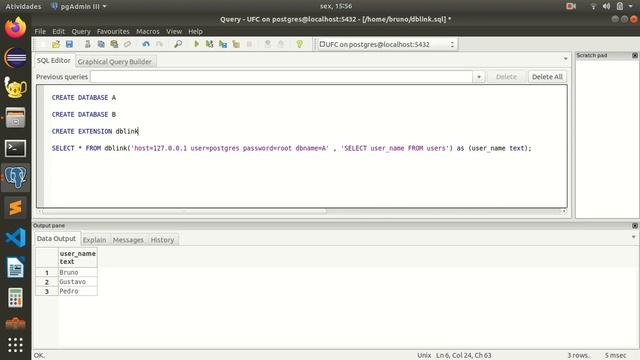Open Firefox from the dock
The width and height of the screenshot is (640, 360).
(x=16, y=28)
